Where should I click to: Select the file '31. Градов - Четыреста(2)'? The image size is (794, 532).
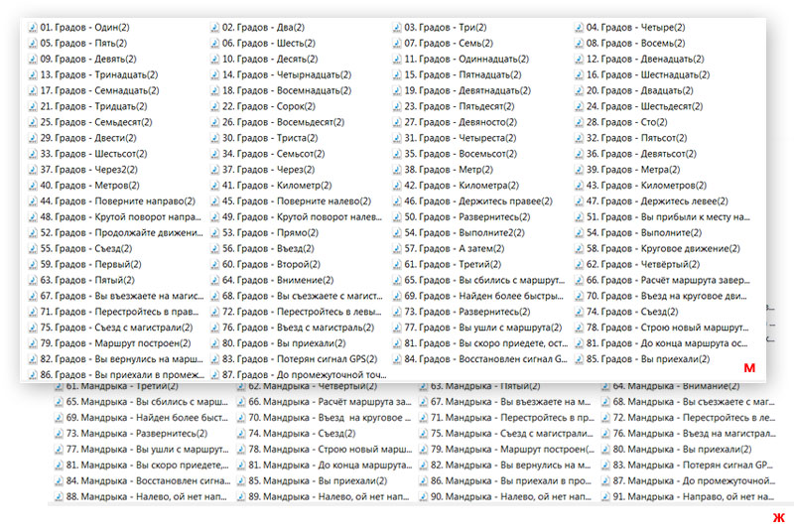[455, 138]
